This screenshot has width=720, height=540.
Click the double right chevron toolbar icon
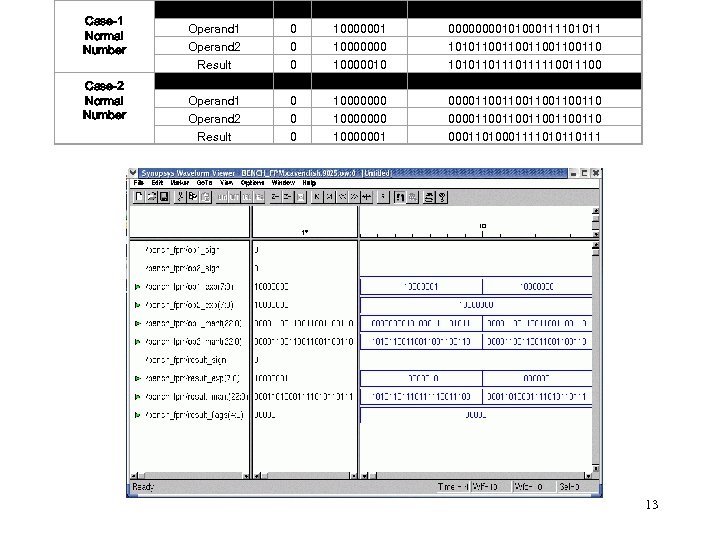[x=354, y=197]
